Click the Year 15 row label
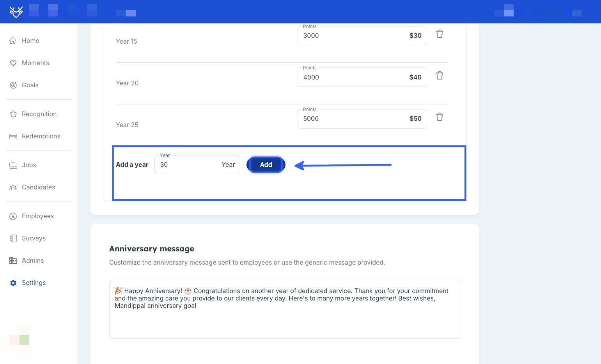Image resolution: width=601 pixels, height=364 pixels. [x=126, y=41]
